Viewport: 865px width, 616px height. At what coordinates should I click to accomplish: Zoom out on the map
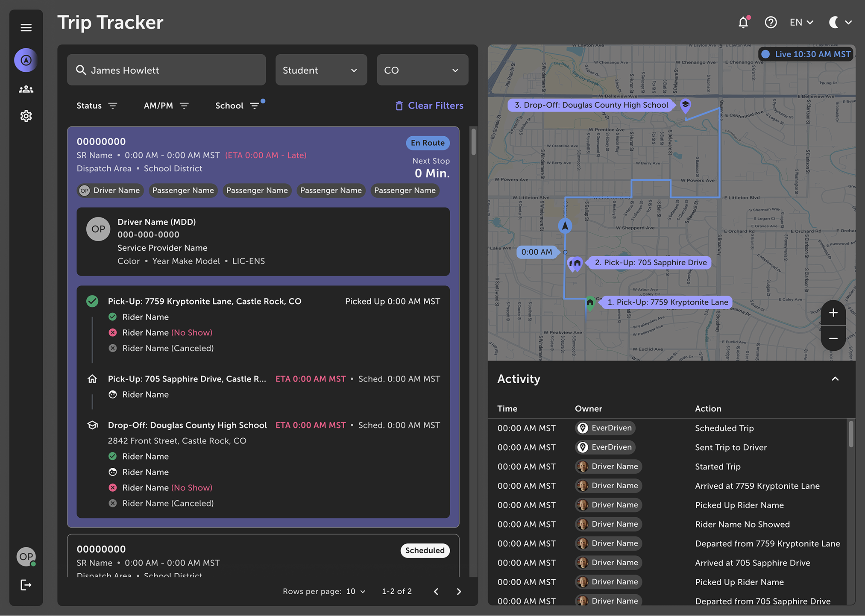(x=833, y=338)
